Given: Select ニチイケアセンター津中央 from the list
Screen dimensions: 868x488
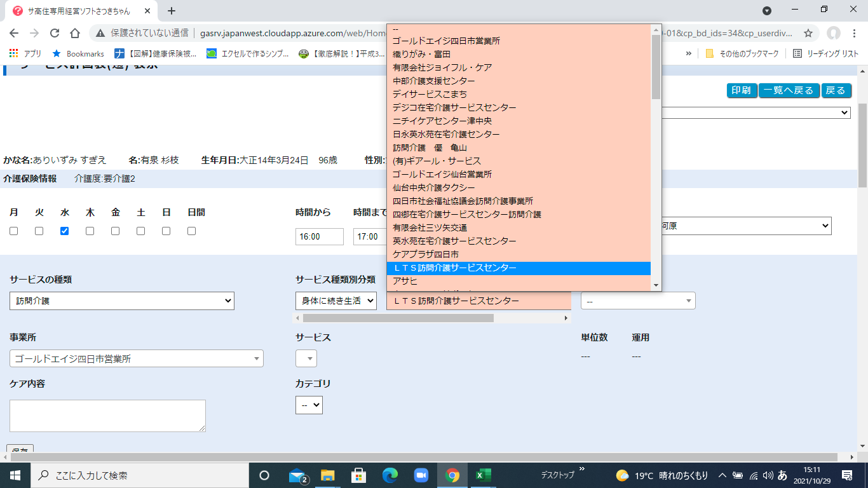Looking at the screenshot, I should [x=442, y=121].
